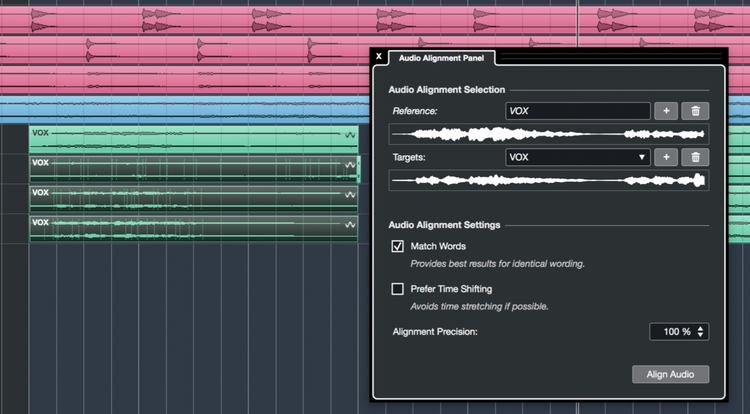Click 'Avoids time stretching if possible.' text
The height and width of the screenshot is (414, 750).
[x=479, y=306]
